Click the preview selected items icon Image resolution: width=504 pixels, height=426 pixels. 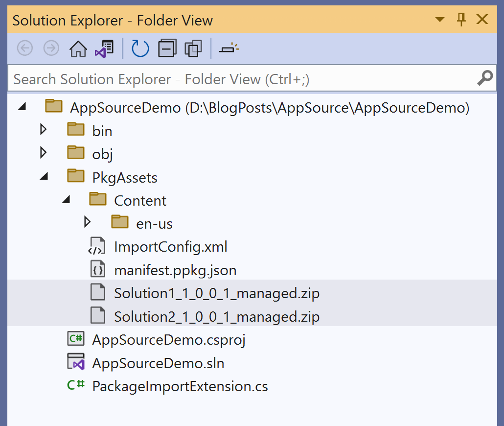[229, 48]
